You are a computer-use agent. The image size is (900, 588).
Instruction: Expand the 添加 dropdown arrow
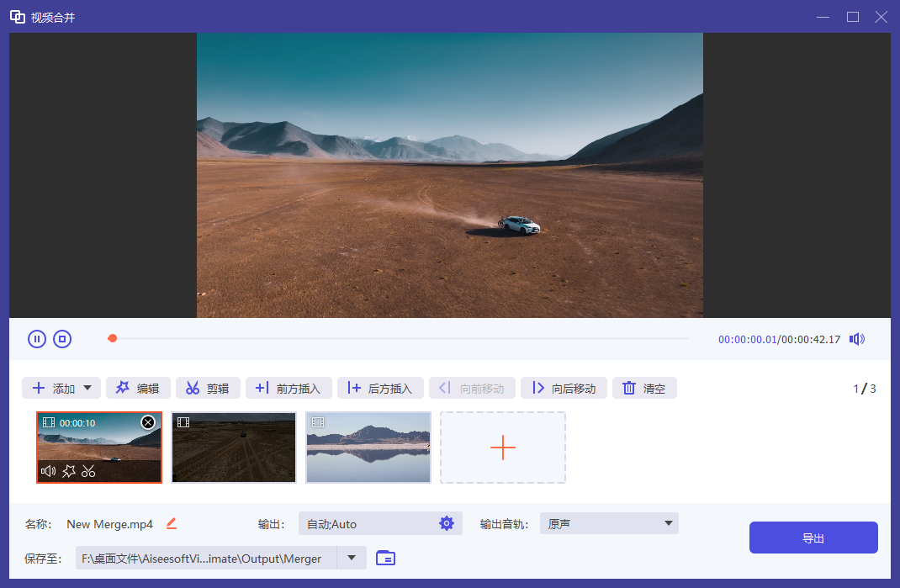click(x=87, y=388)
